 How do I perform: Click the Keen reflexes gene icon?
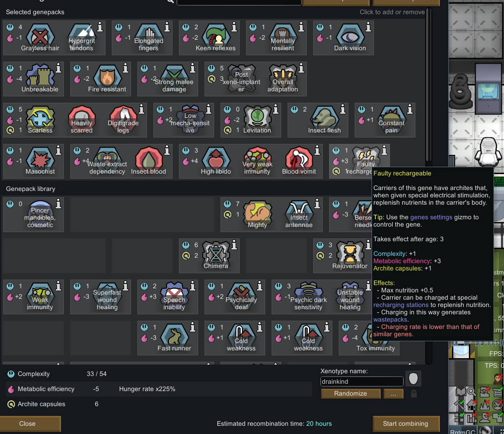pos(215,37)
